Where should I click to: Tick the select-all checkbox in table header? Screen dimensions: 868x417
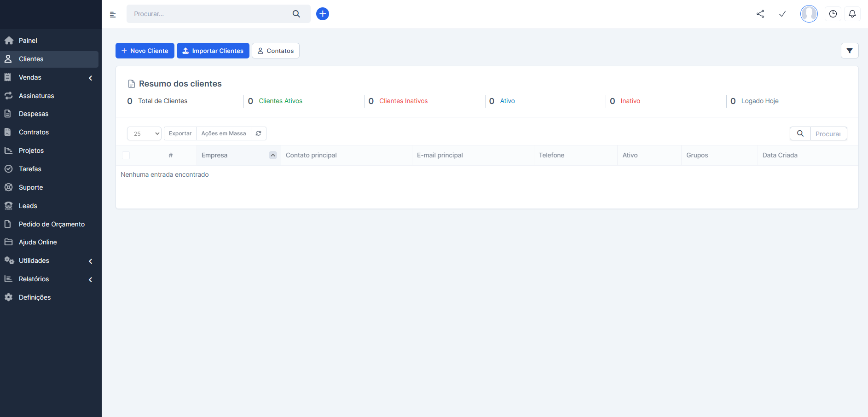click(x=126, y=156)
